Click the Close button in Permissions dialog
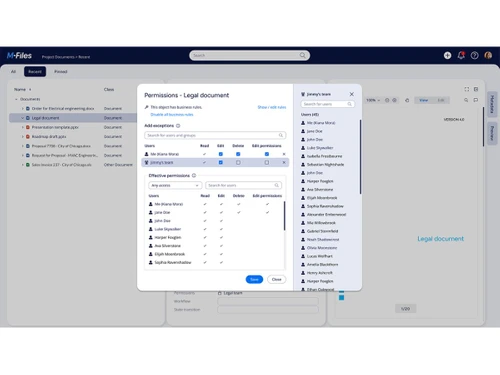The width and height of the screenshot is (500, 375). coord(277,279)
